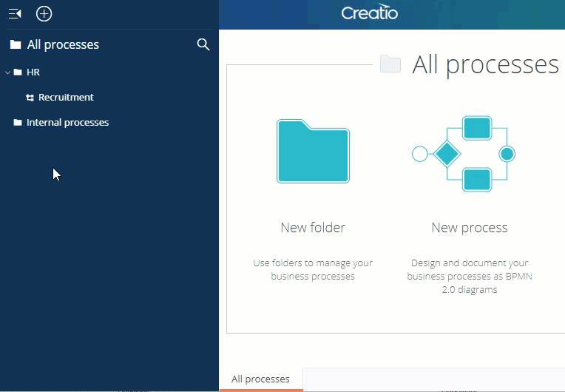Screen dimensions: 565x392
Task: Click the large New folder icon
Action: (x=313, y=152)
